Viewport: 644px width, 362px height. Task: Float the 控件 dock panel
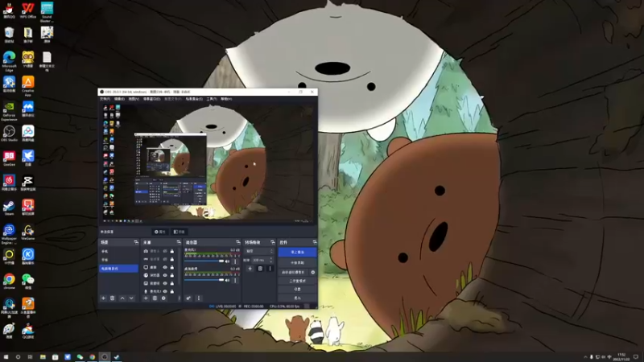315,243
